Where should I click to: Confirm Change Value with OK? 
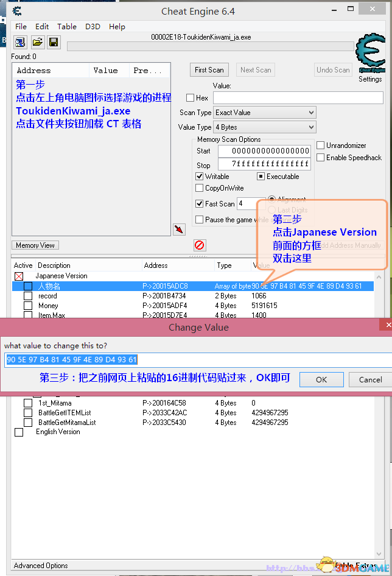coord(321,379)
